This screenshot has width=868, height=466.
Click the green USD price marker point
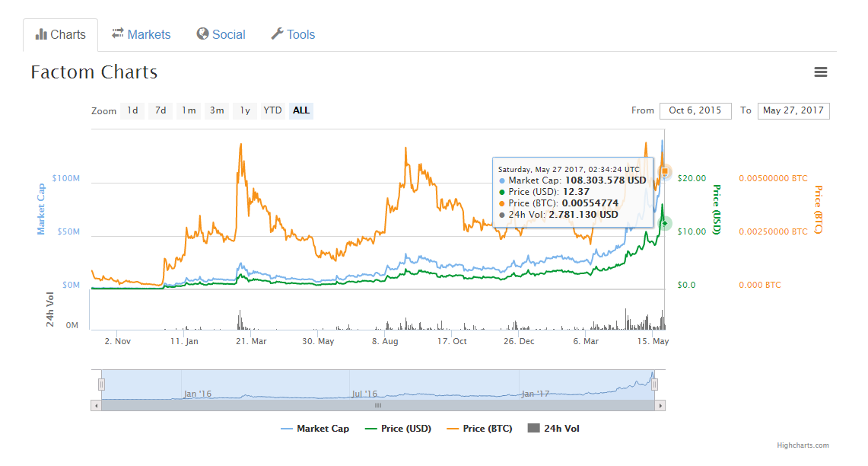coord(665,223)
